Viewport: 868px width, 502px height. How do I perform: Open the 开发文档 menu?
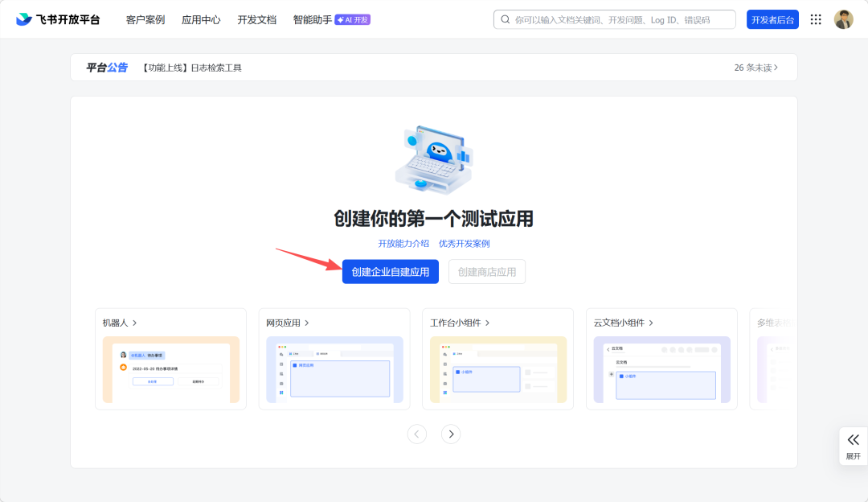coord(256,19)
